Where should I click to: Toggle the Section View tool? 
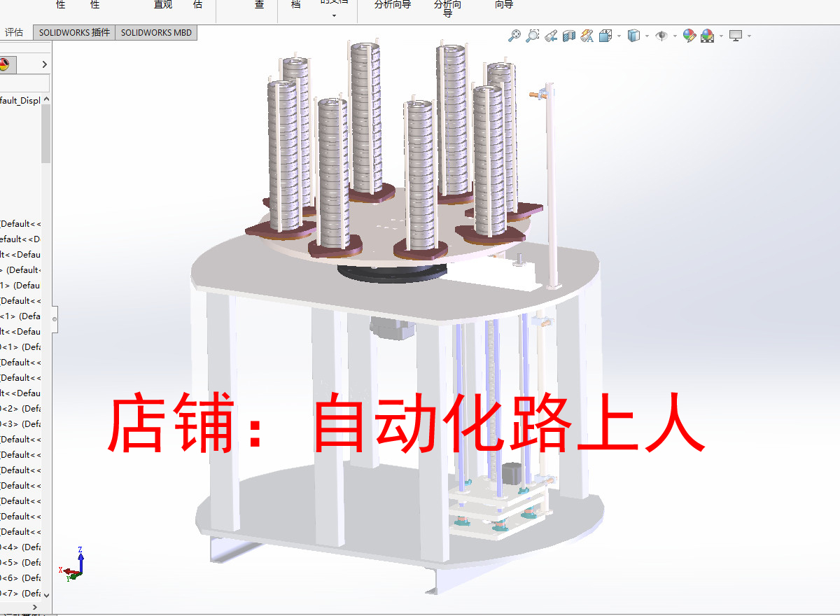[x=569, y=35]
